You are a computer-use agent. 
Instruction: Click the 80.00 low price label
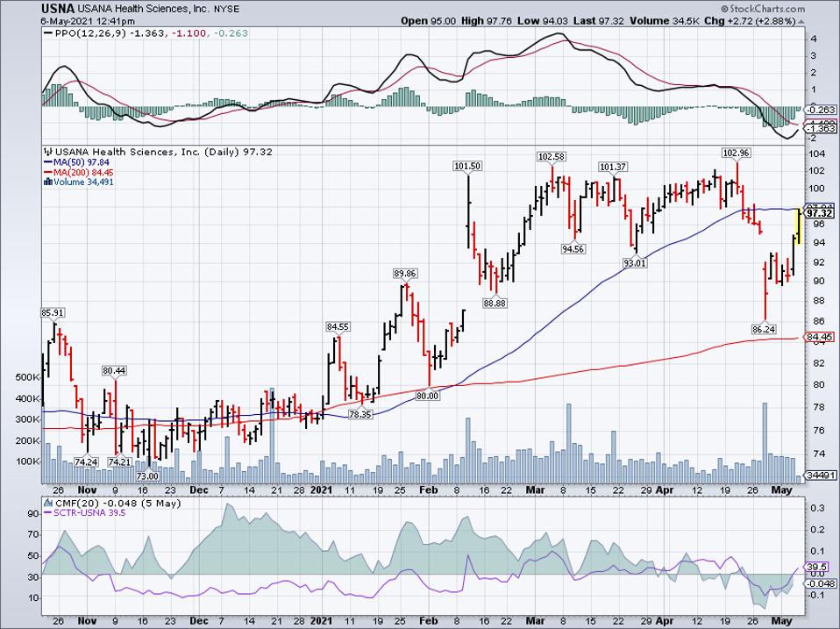[x=427, y=396]
